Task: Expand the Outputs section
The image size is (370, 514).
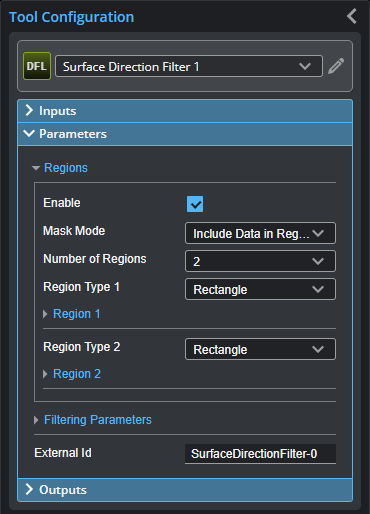Action: pyautogui.click(x=185, y=490)
